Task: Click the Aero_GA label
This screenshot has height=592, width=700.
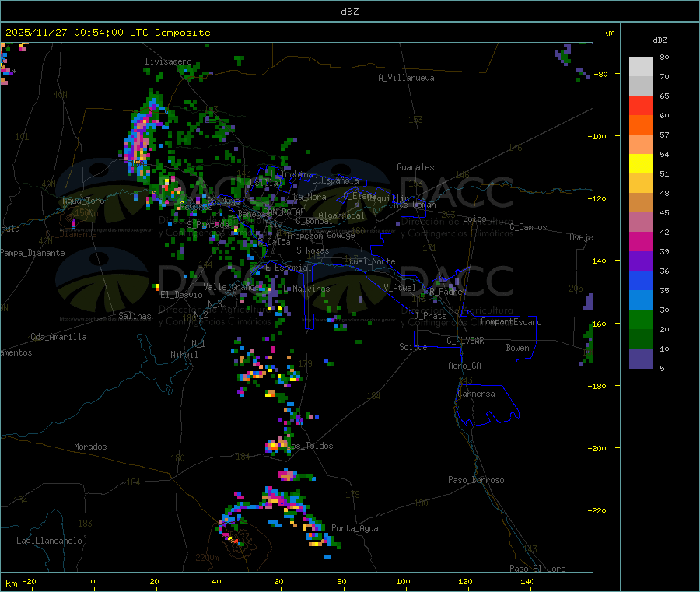Action: pyautogui.click(x=465, y=366)
